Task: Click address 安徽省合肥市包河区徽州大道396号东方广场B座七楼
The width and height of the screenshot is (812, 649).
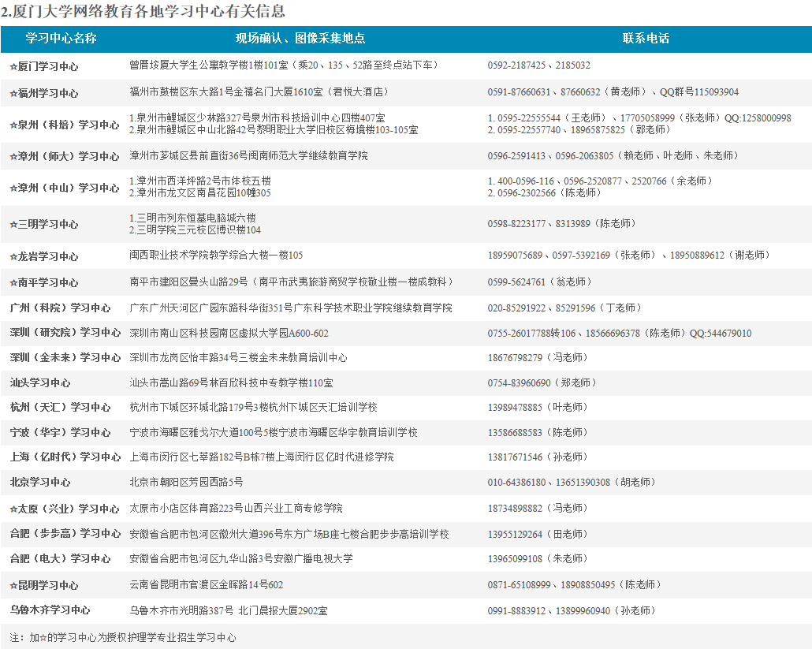Action: click(x=289, y=535)
